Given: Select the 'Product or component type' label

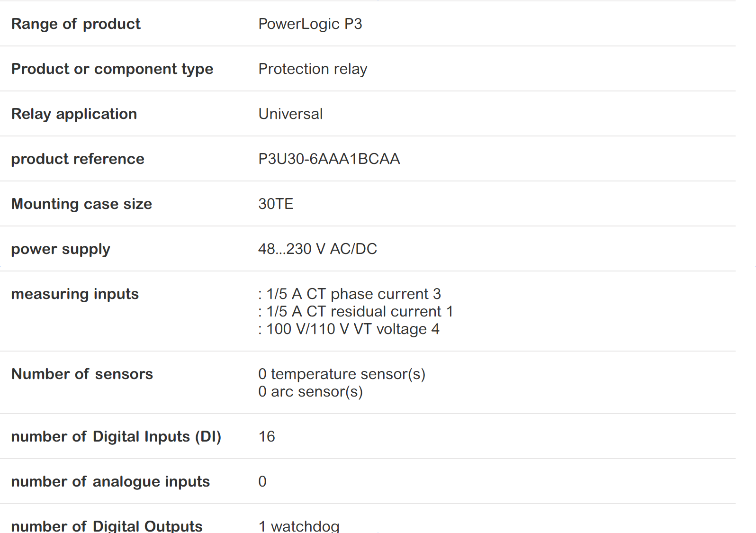Looking at the screenshot, I should pyautogui.click(x=112, y=69).
